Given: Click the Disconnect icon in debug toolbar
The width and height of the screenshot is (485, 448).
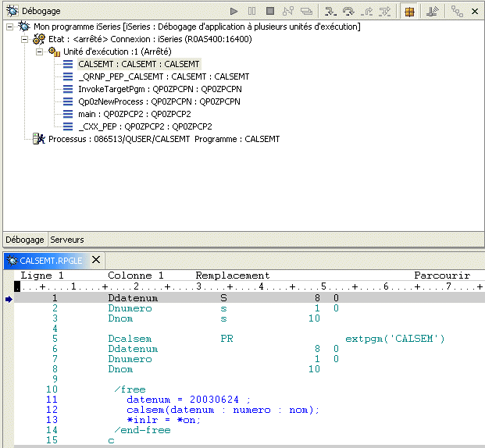Looking at the screenshot, I should [288, 12].
